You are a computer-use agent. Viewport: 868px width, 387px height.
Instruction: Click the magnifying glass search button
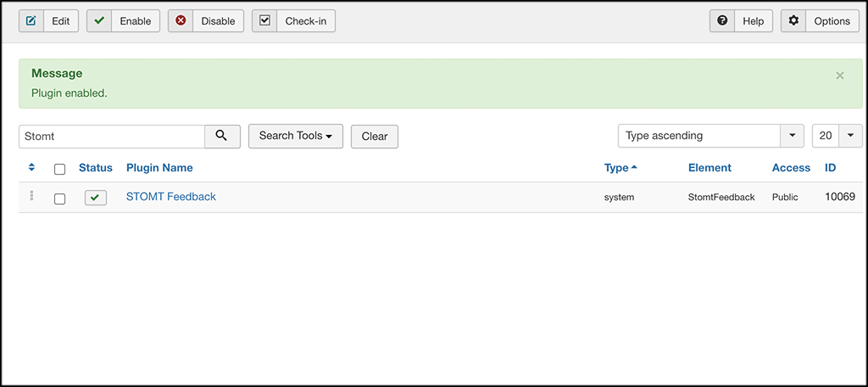point(222,136)
